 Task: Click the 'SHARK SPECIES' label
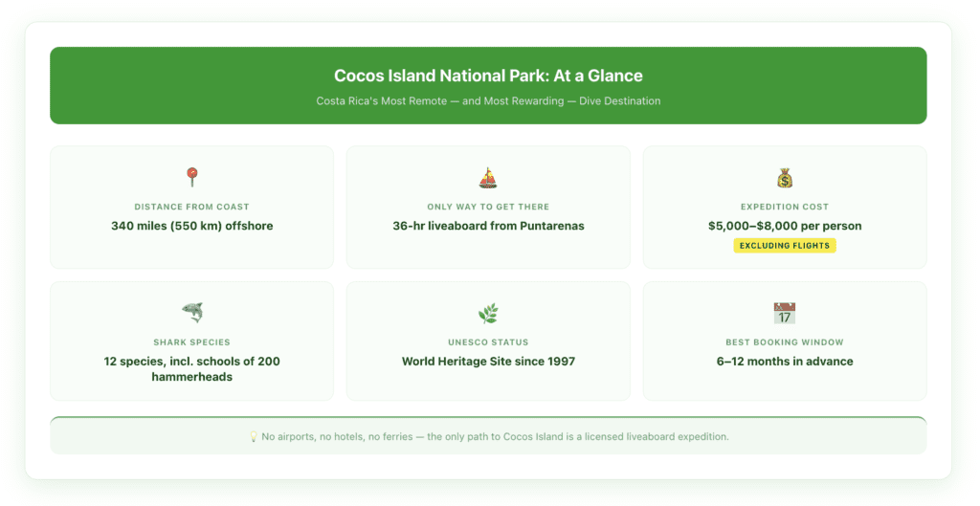pyautogui.click(x=191, y=342)
